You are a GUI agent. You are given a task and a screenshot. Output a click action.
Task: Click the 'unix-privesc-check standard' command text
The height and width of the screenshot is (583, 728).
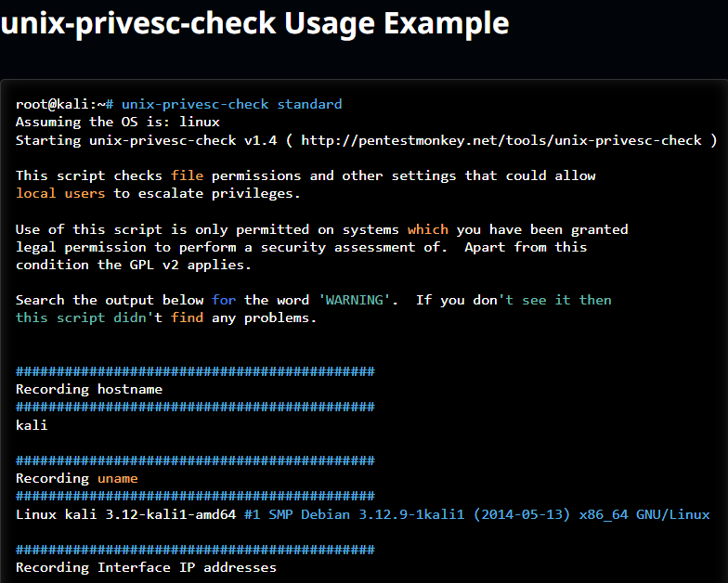[231, 104]
